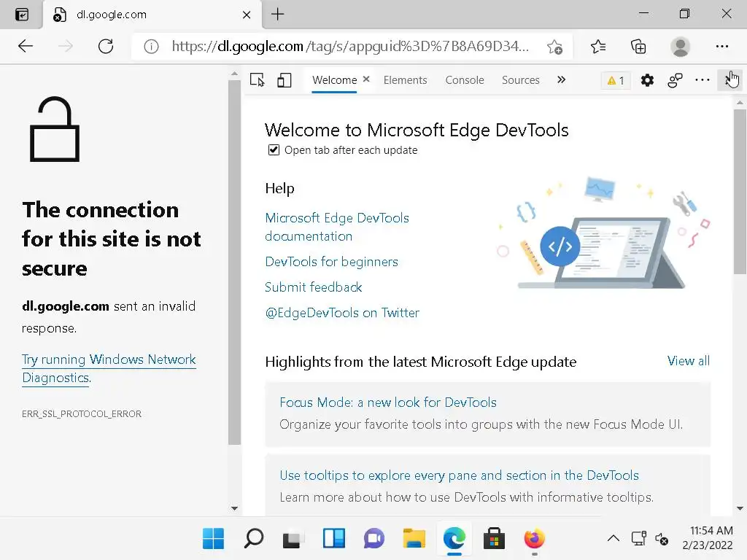Open the browser profile menu
The width and height of the screenshot is (747, 560).
pos(681,46)
